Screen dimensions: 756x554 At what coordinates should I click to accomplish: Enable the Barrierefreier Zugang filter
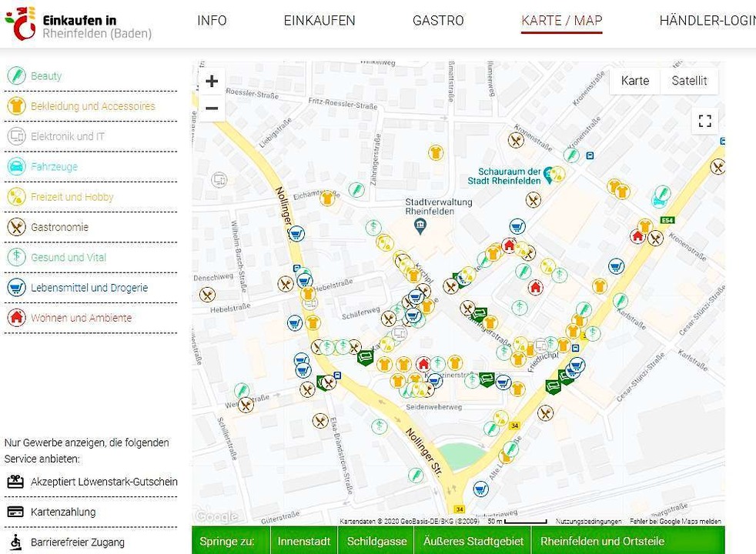point(77,542)
